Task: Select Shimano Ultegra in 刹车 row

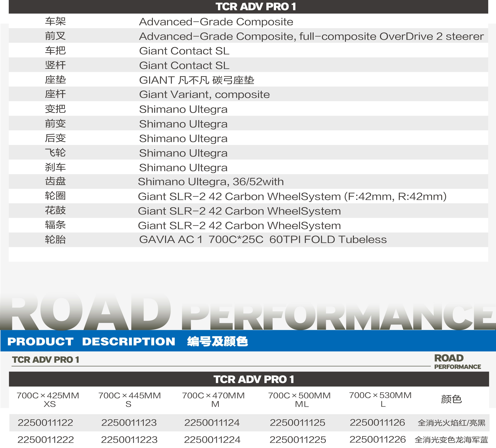Action: pos(183,168)
